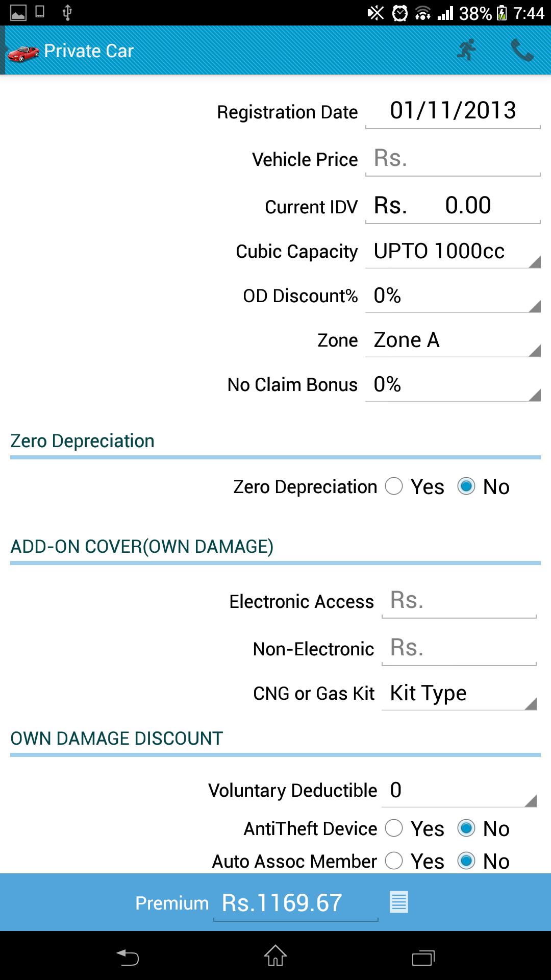Open the Voluntary Deductible dropdown
The image size is (551, 980).
459,791
